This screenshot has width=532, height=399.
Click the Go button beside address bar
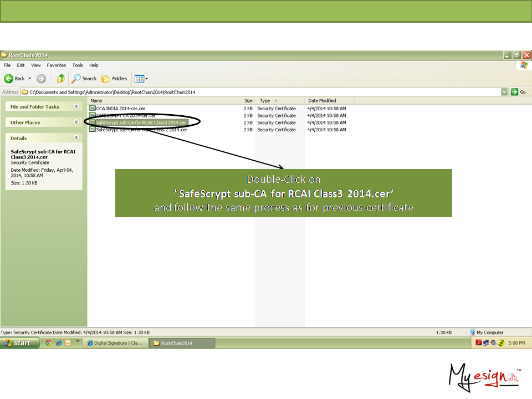coord(518,92)
